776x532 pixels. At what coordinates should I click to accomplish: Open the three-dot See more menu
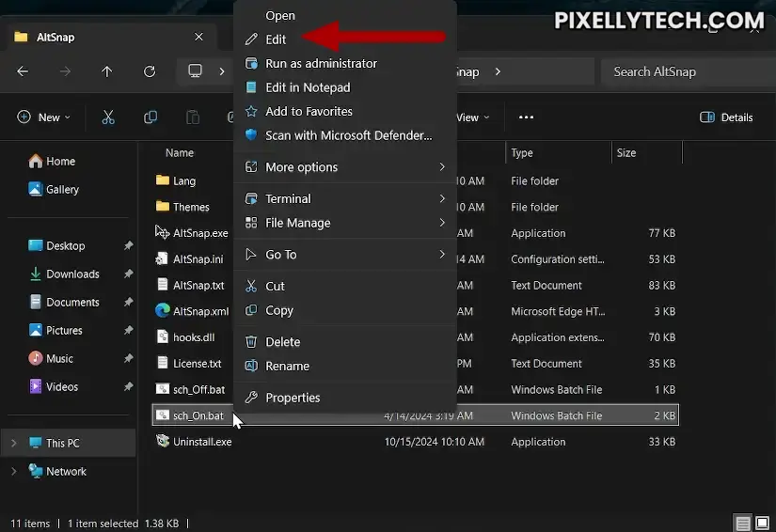pos(526,117)
